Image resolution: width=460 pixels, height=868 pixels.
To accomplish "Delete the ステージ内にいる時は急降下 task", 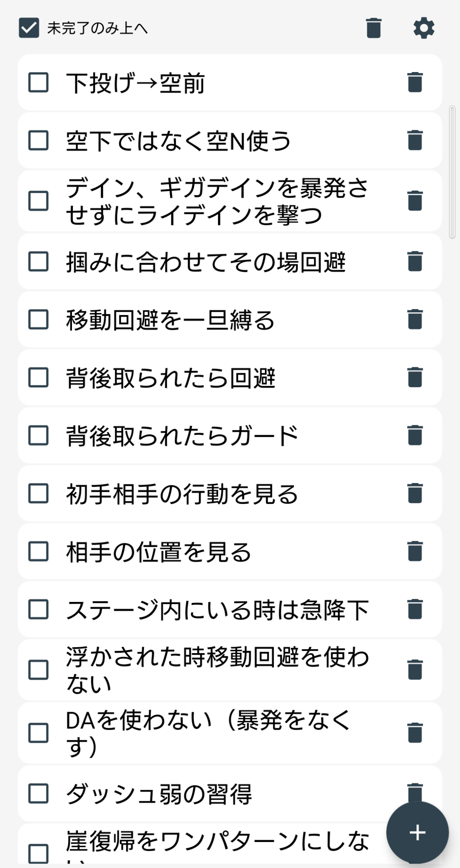I will coord(415,609).
